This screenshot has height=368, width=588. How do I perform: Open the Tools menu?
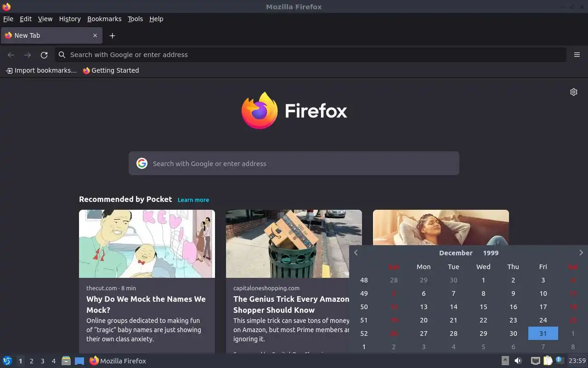[x=136, y=19]
